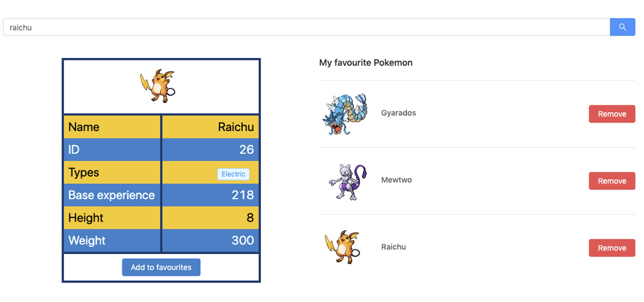Image resolution: width=644 pixels, height=302 pixels.
Task: Click the Add to favourites button
Action: 161,267
